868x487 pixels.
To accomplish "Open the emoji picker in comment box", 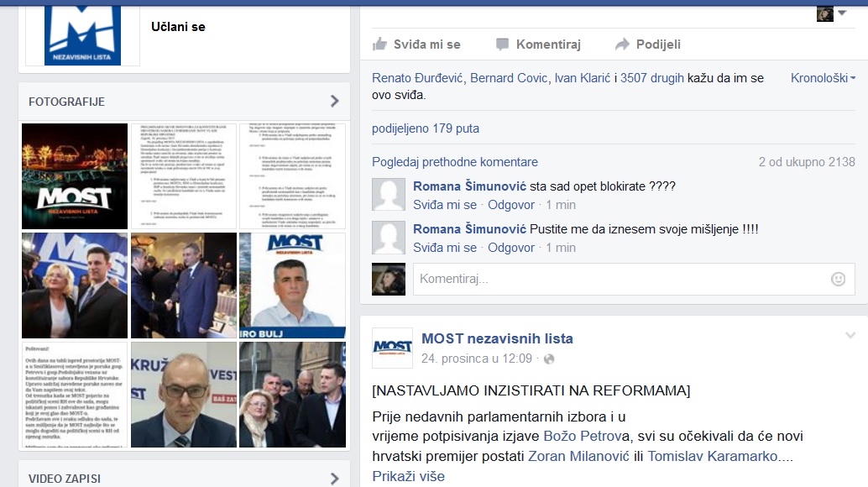I will [837, 279].
